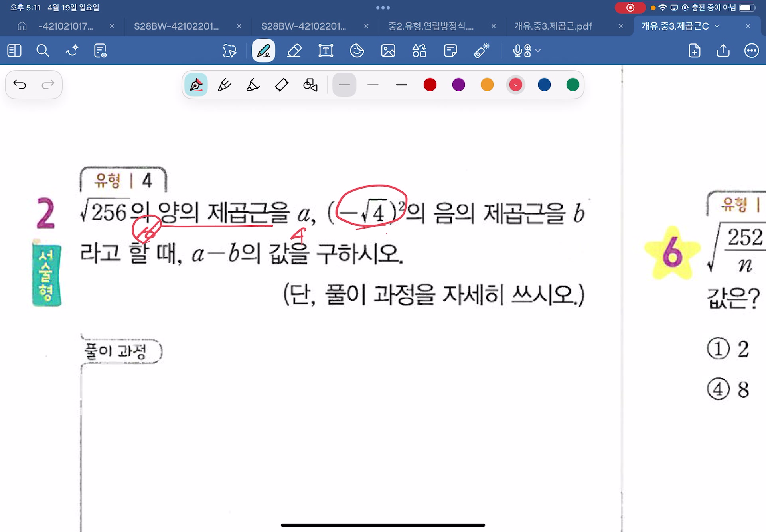Open the more options ellipsis menu

752,51
